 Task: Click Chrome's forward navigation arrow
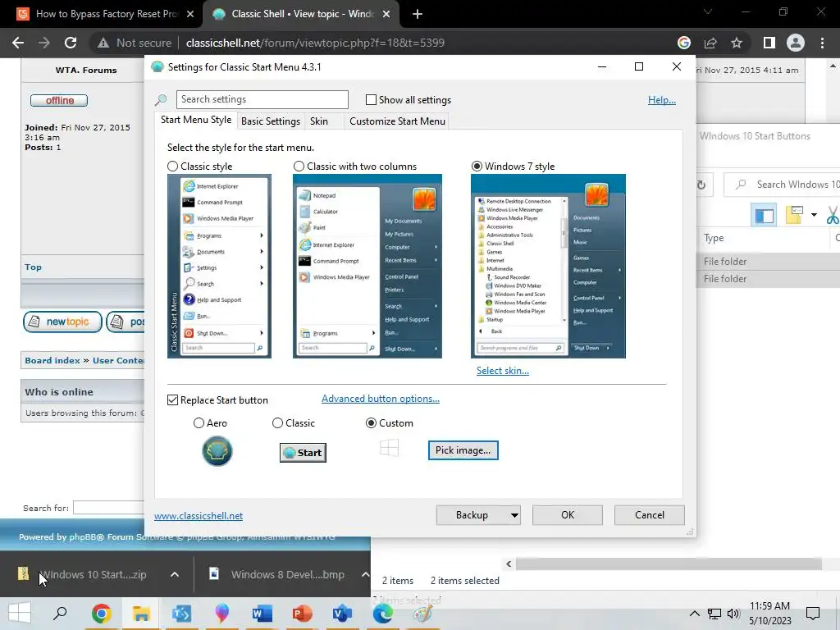click(x=44, y=43)
